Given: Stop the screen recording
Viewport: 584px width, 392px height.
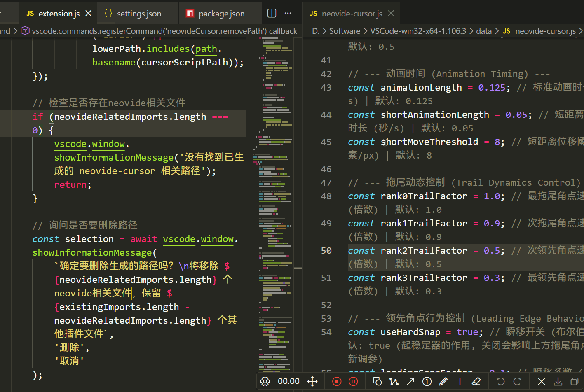Looking at the screenshot, I should (x=336, y=381).
